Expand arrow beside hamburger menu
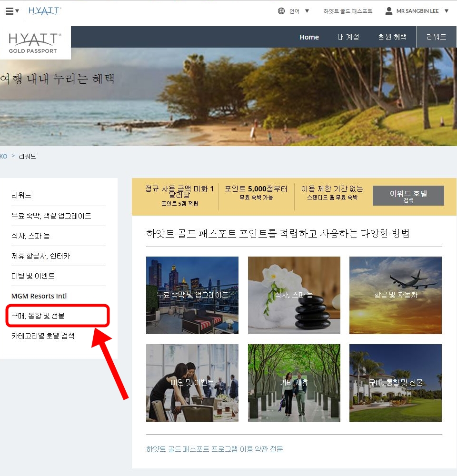This screenshot has width=457, height=476. click(x=17, y=11)
